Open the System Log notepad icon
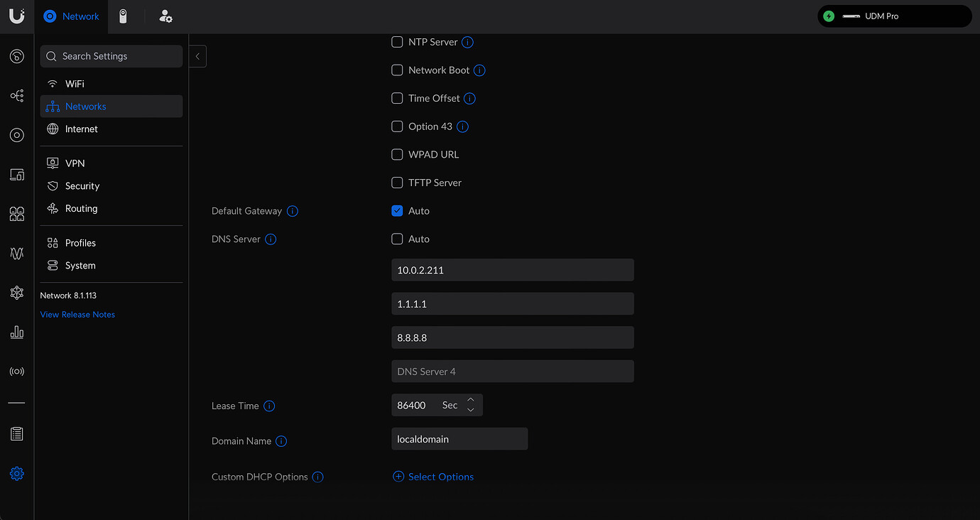 tap(16, 433)
